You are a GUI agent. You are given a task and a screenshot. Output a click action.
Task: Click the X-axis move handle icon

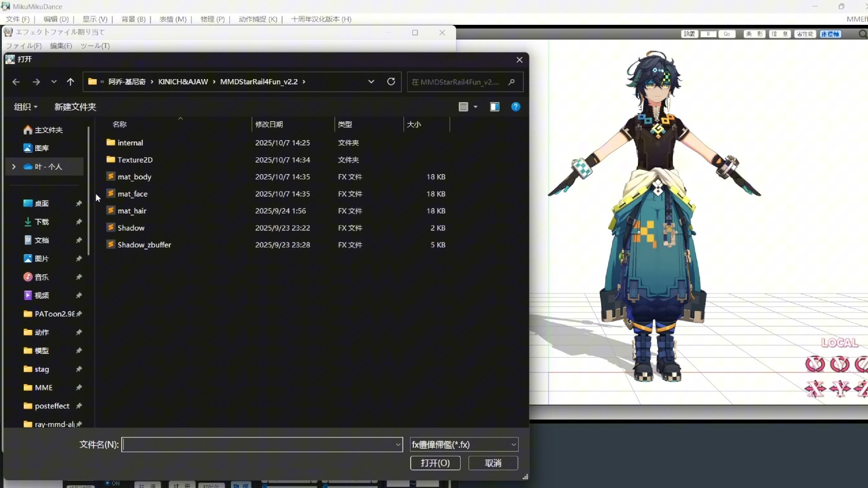pos(815,389)
